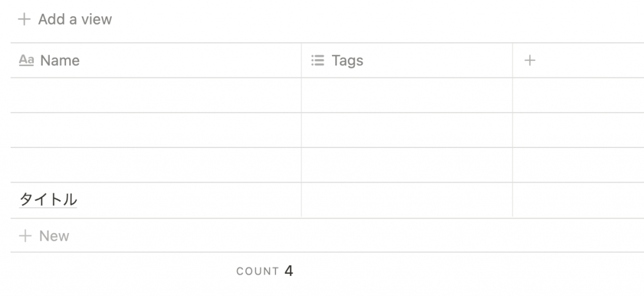The height and width of the screenshot is (296, 644).
Task: Open the タイトル row entry
Action: point(48,200)
